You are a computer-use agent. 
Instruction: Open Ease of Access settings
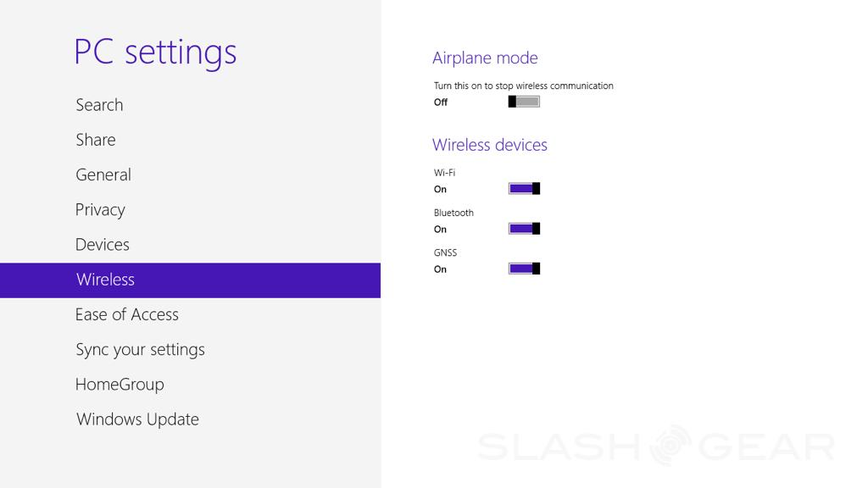(127, 314)
